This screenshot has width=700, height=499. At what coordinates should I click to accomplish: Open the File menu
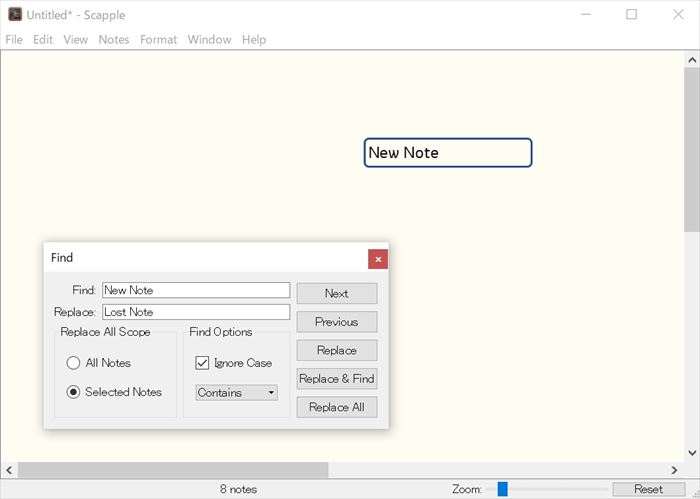[14, 40]
